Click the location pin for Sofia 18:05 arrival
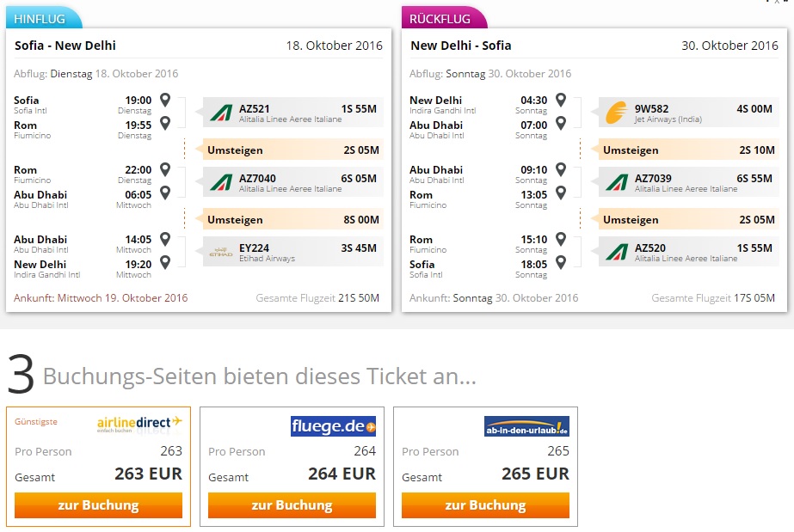This screenshot has height=532, width=794. click(x=561, y=262)
